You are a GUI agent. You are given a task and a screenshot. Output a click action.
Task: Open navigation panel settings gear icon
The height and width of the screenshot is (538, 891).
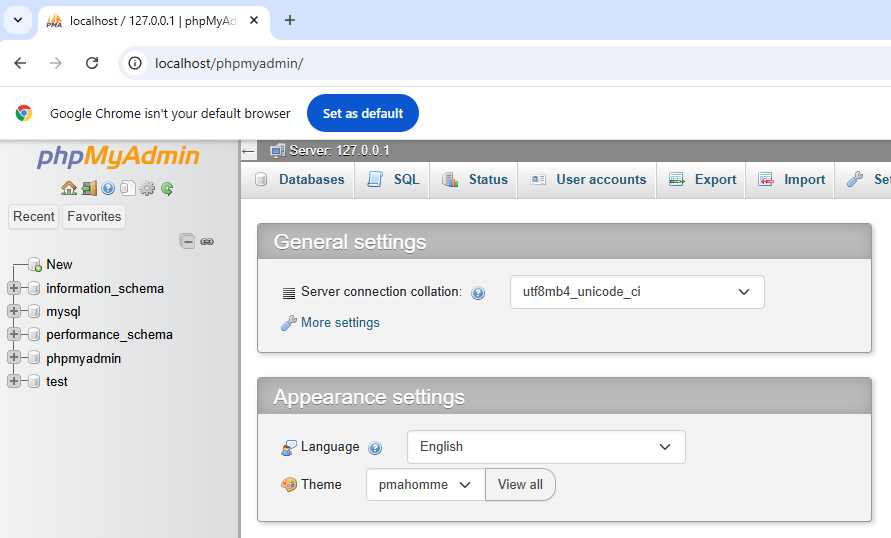[x=147, y=188]
